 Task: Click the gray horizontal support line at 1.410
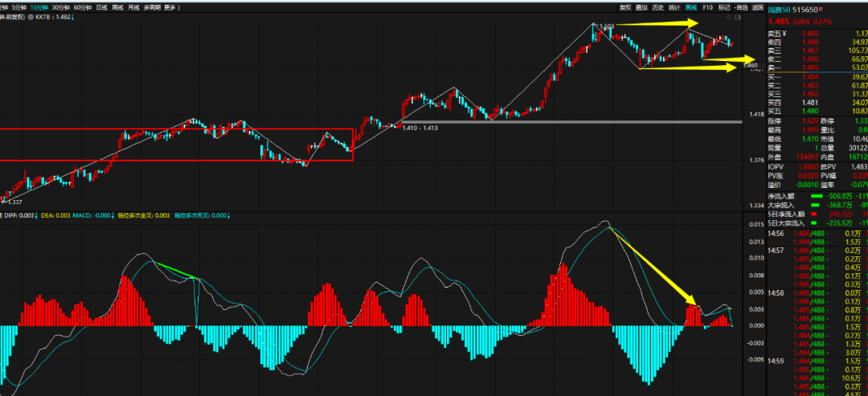tap(571, 121)
